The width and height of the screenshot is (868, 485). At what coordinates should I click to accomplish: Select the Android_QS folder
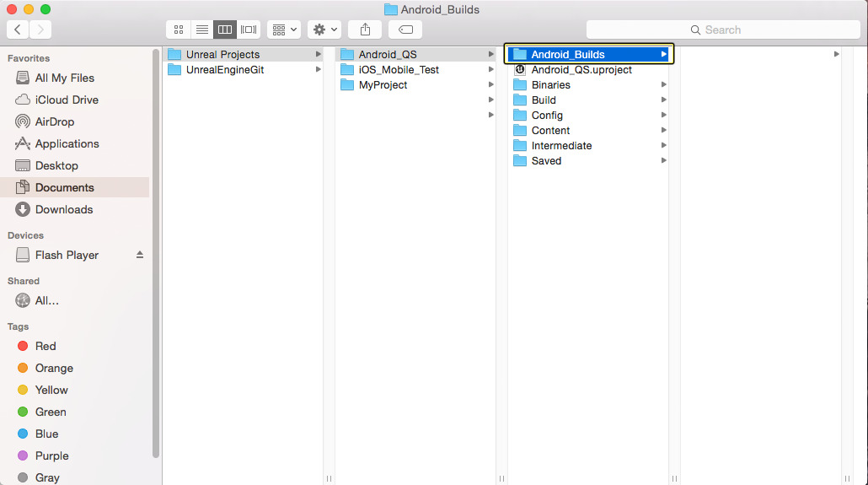[416, 54]
